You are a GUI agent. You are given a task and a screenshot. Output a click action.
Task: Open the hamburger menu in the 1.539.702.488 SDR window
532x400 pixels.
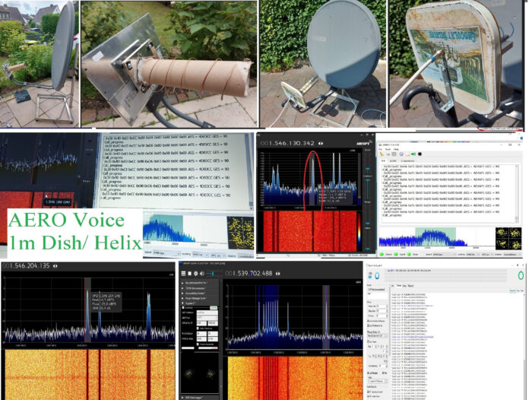pyautogui.click(x=183, y=273)
